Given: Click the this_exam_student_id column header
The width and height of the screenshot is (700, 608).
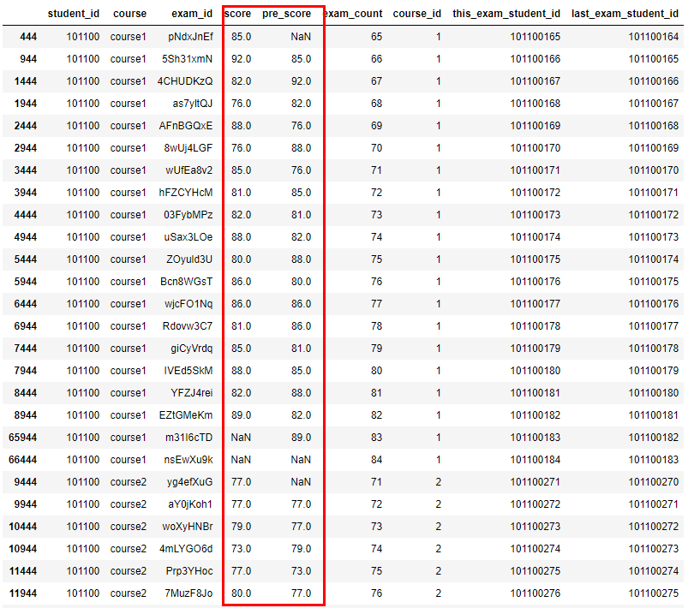Looking at the screenshot, I should coord(506,14).
